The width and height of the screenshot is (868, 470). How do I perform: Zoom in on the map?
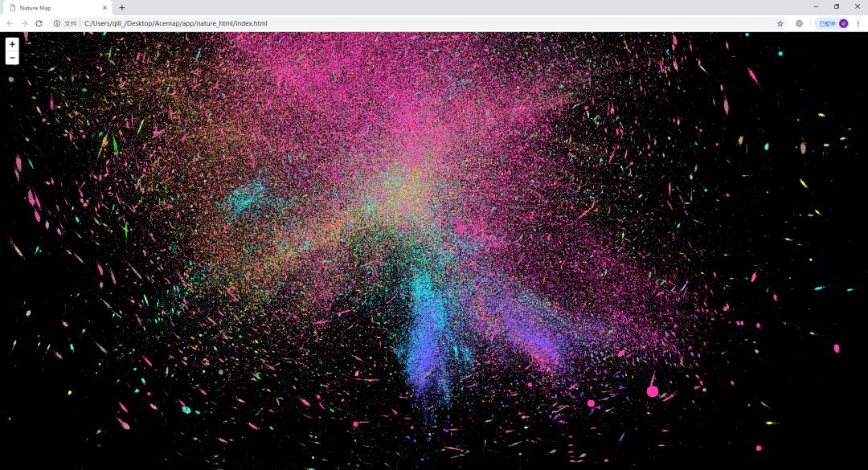click(12, 44)
